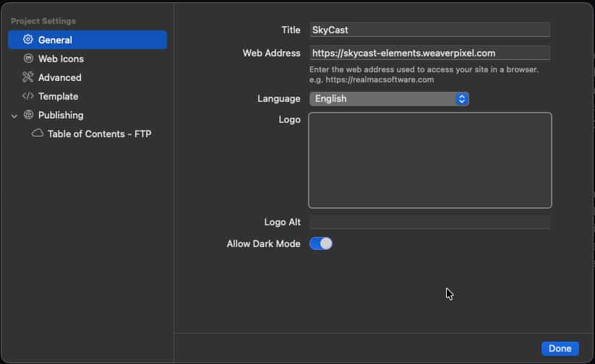Click the Logo Alt text field
The height and width of the screenshot is (364, 595).
tap(429, 222)
